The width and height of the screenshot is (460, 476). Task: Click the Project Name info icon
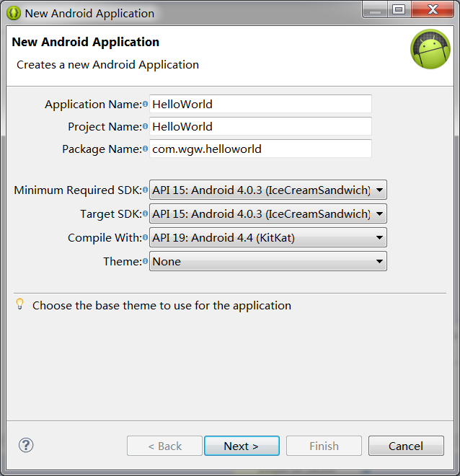(x=146, y=126)
